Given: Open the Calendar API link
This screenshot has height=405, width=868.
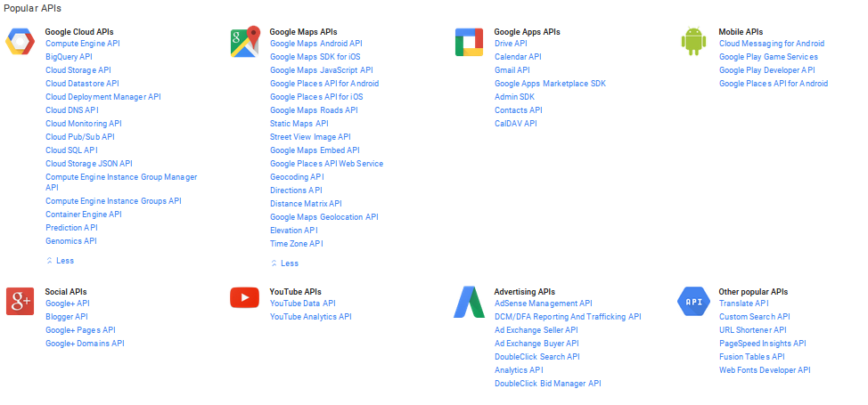Looking at the screenshot, I should pyautogui.click(x=518, y=56).
